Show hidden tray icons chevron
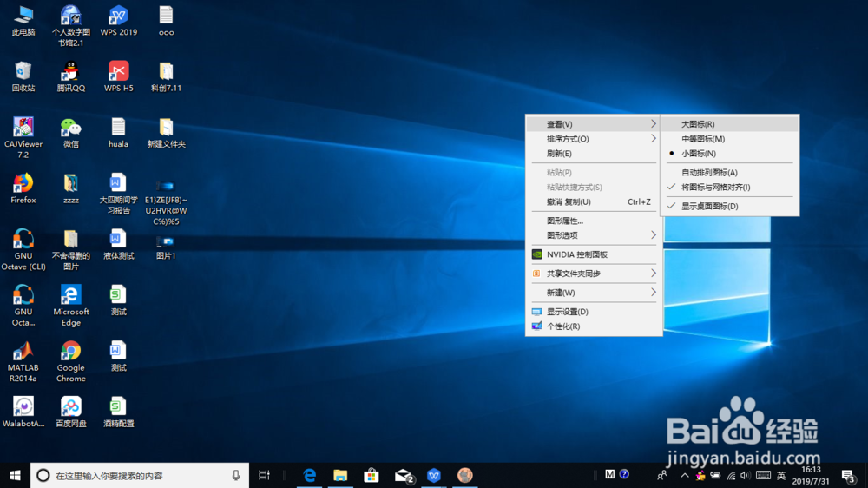Viewport: 868px width, 488px height. click(x=685, y=475)
